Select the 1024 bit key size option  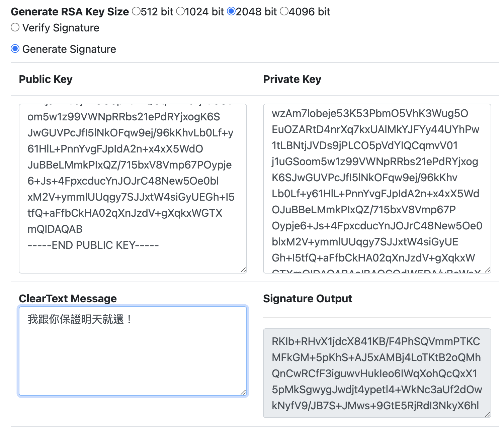click(x=180, y=11)
